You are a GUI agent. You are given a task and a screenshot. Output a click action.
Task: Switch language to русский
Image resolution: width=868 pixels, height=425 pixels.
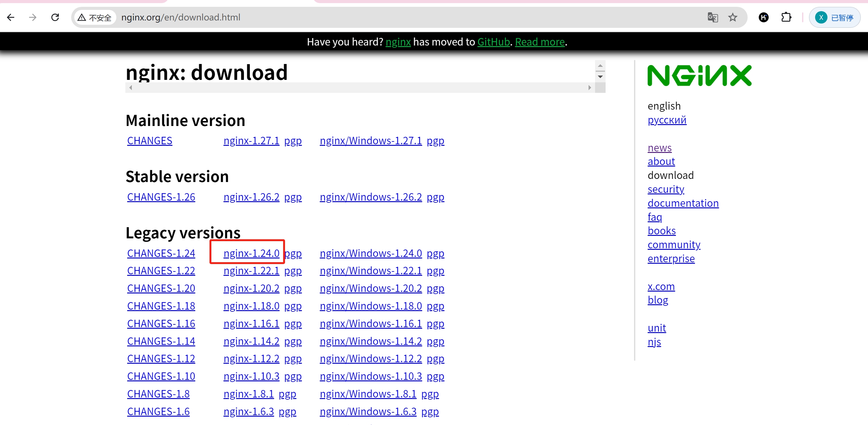pos(667,120)
